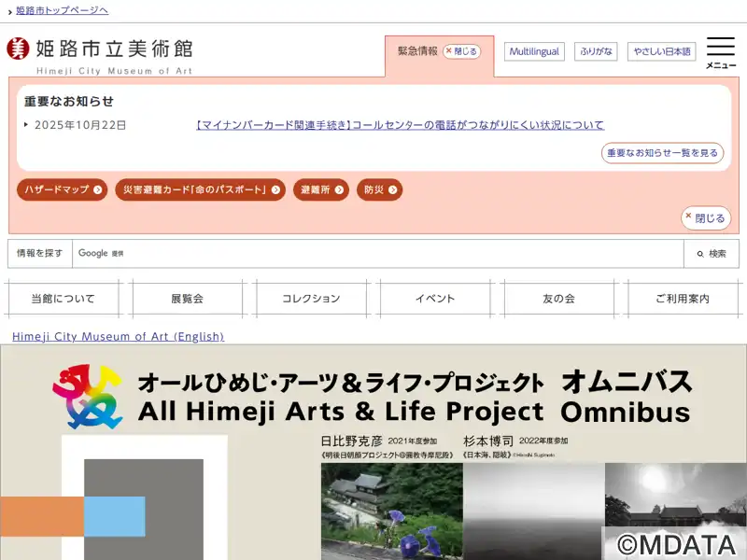Viewport: 747px width, 560px height.
Task: Select the 避難所 shelter button
Action: pyautogui.click(x=321, y=189)
